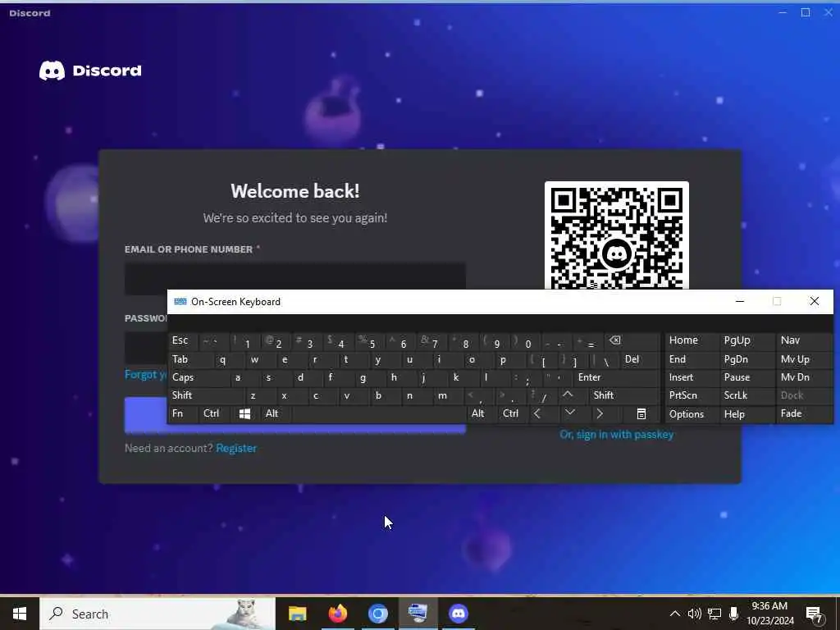Click the Discord logo in the header
This screenshot has height=630, width=840.
click(90, 71)
